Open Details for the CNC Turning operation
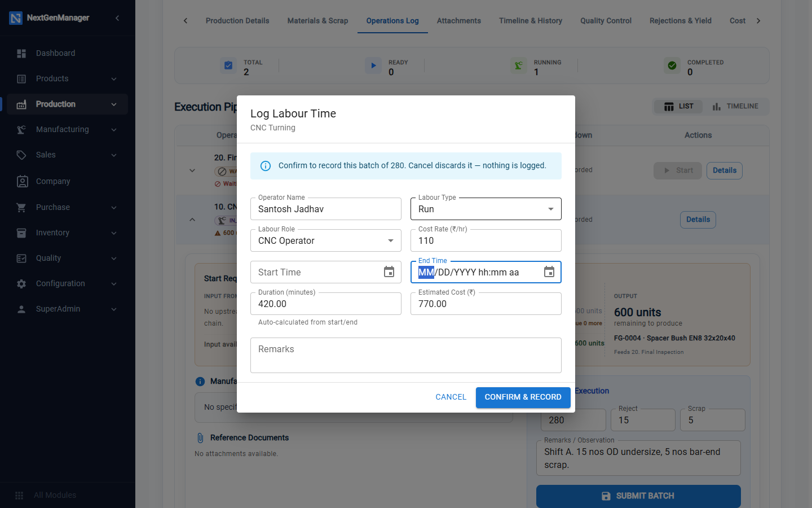 click(698, 220)
